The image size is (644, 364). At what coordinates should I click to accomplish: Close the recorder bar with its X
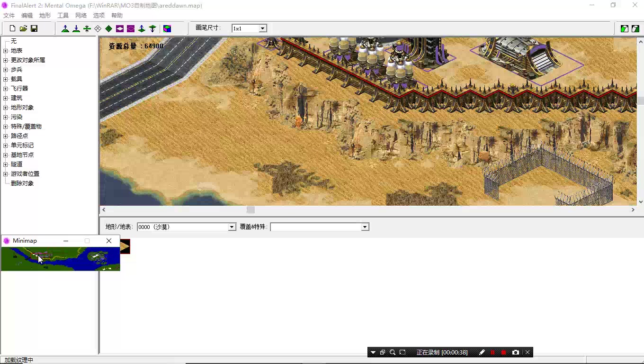point(528,352)
